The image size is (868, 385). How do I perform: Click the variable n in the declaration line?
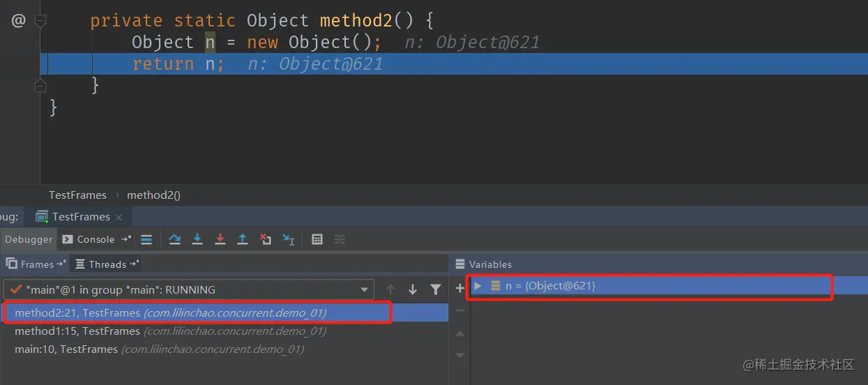coord(210,43)
